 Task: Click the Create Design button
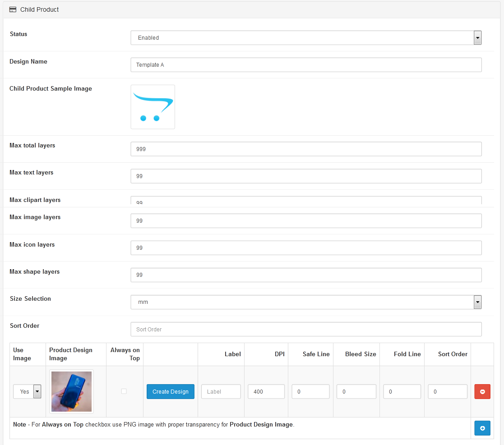(x=171, y=391)
